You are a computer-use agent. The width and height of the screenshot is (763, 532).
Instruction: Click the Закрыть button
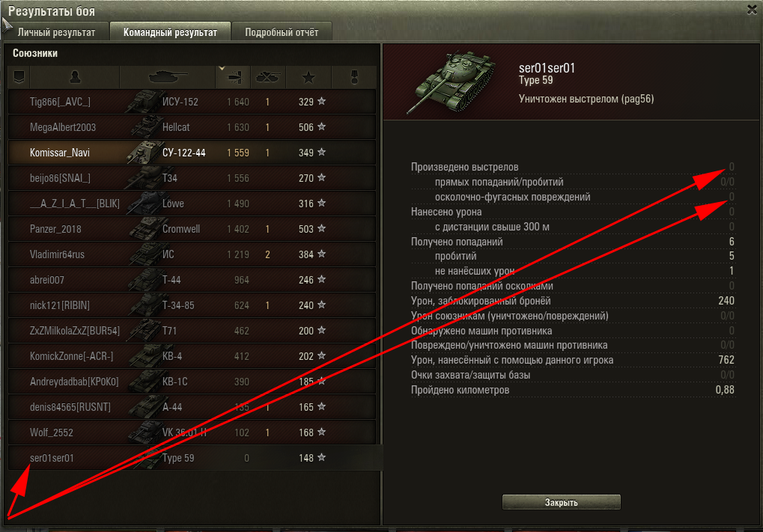(561, 502)
